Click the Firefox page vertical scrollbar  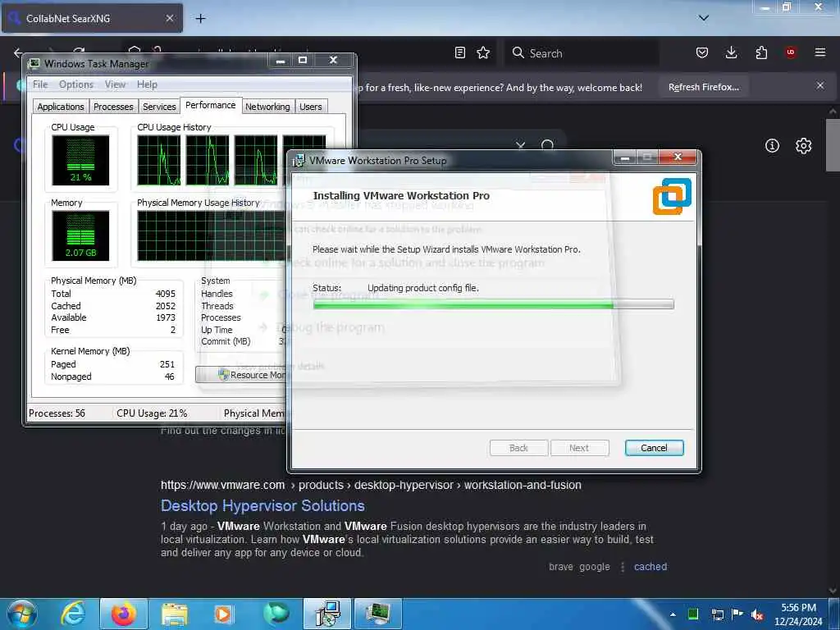[x=833, y=145]
